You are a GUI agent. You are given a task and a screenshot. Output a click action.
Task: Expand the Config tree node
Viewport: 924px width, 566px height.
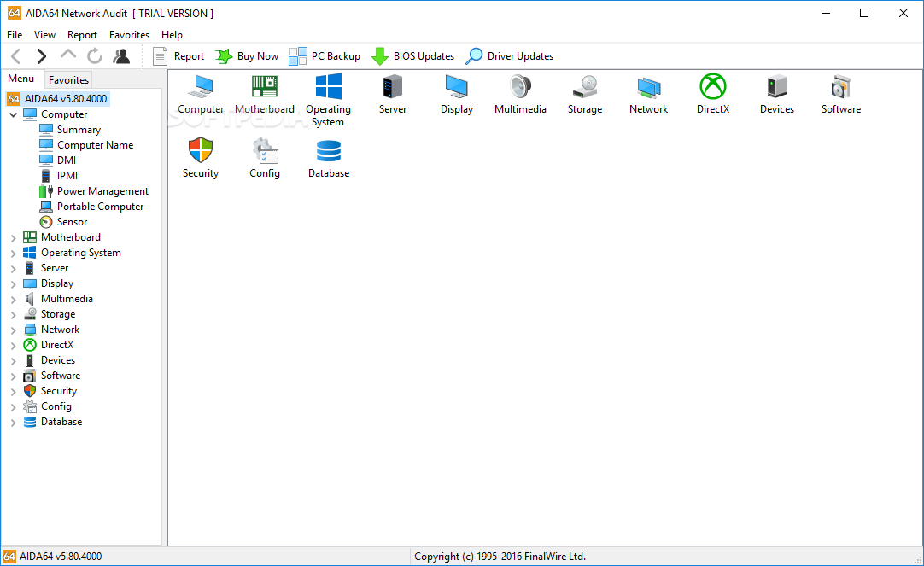tap(13, 407)
